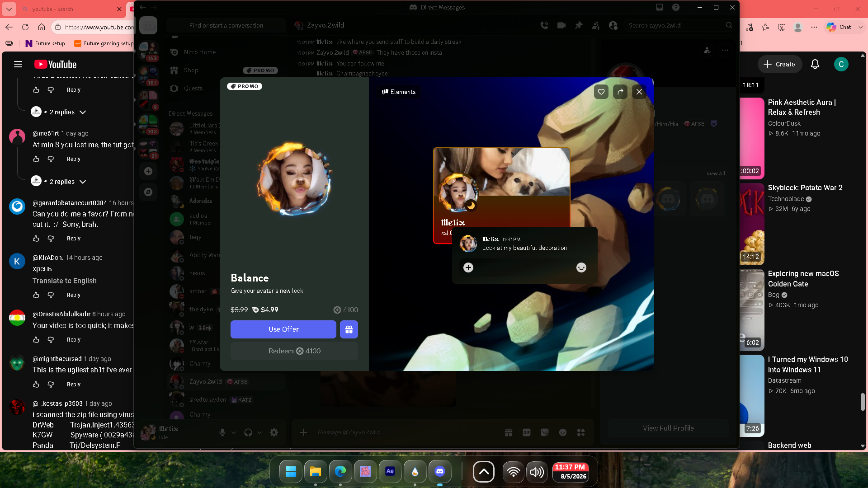This screenshot has height=488, width=868.
Task: Open YouTube hamburger guide menu
Action: (18, 64)
